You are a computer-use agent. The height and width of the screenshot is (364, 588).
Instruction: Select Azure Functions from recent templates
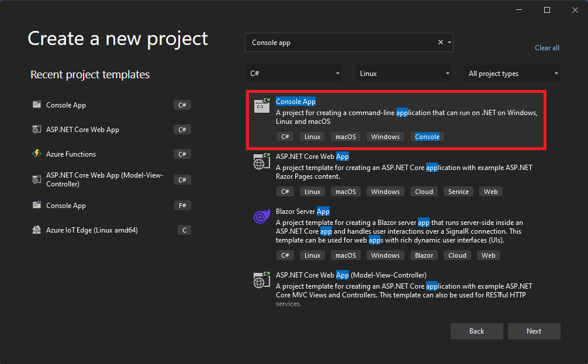71,154
